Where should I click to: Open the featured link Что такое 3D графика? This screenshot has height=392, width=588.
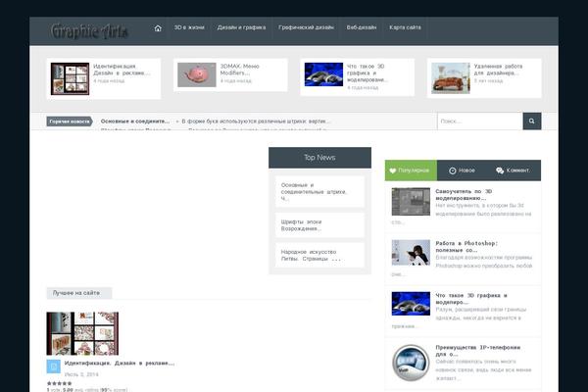(367, 73)
